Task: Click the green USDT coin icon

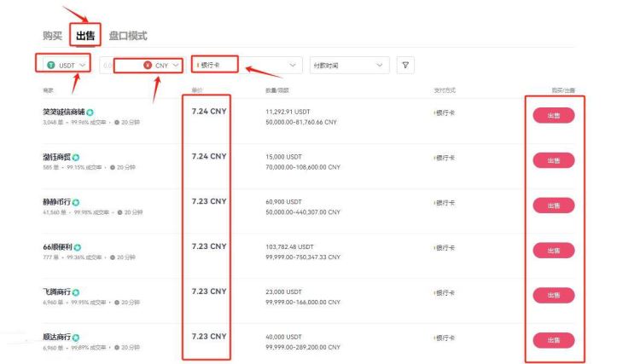Action: [51, 66]
